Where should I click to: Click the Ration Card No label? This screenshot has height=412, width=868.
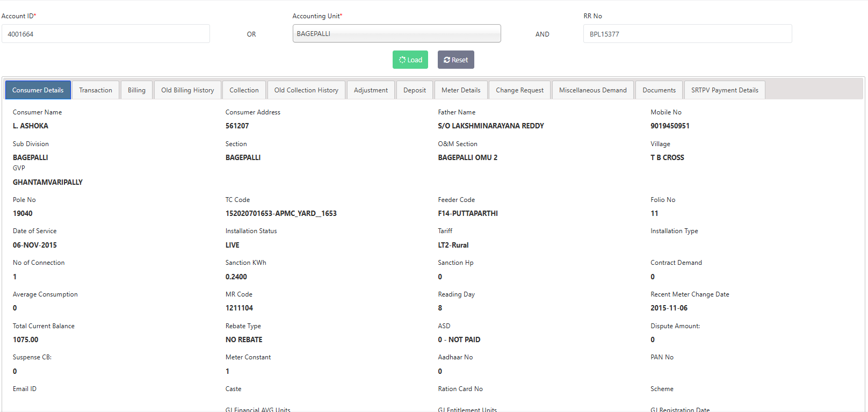[x=460, y=389]
